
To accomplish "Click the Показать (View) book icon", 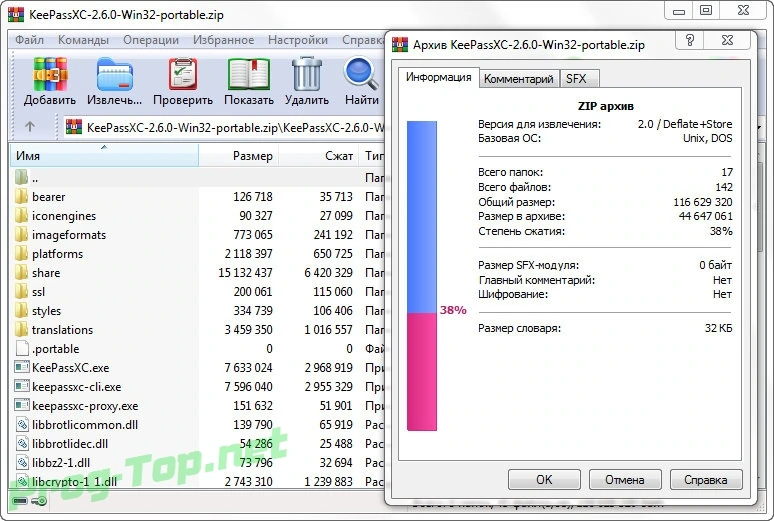I will (249, 74).
